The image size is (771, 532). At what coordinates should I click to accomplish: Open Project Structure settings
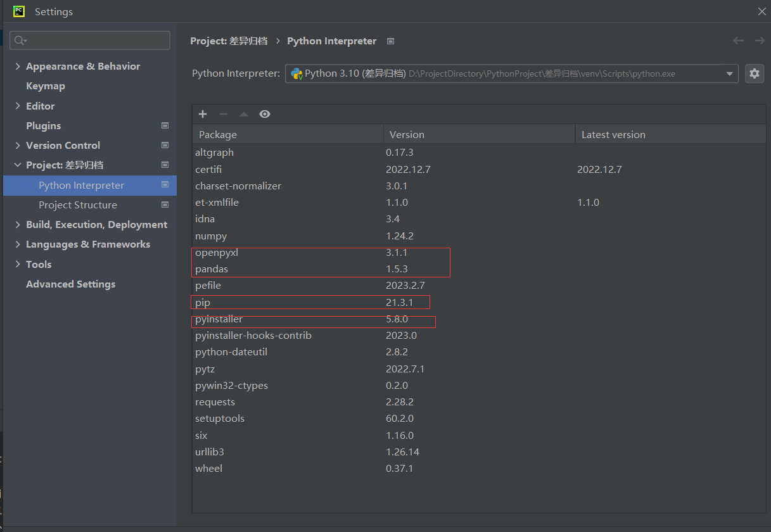point(78,205)
